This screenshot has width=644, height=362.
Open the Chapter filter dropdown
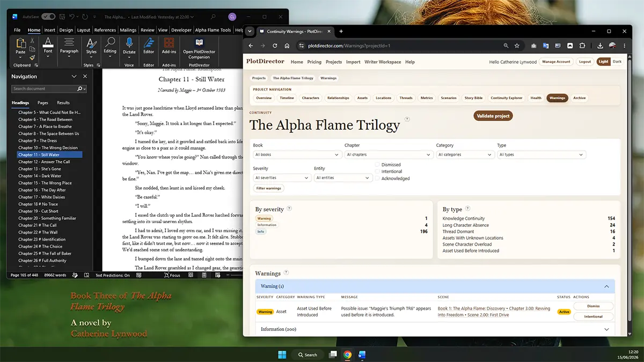tap(389, 154)
